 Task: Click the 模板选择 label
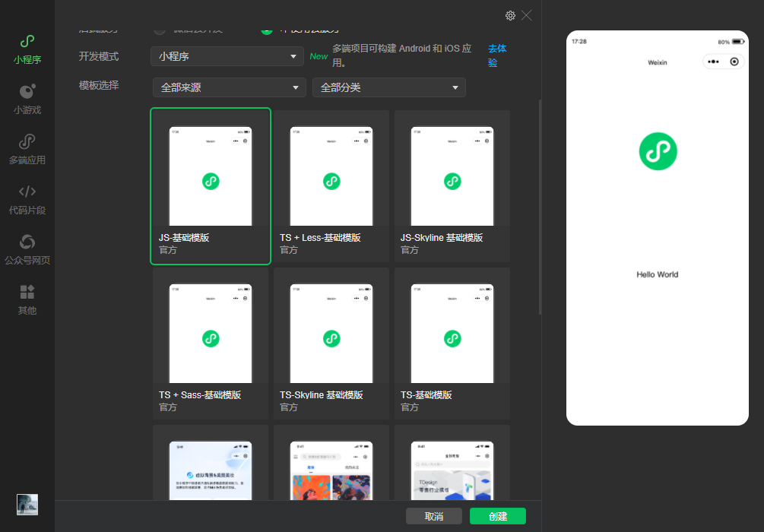(x=99, y=85)
